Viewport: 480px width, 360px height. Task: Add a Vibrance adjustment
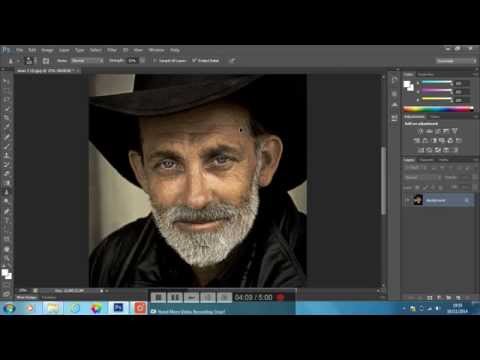coord(454,131)
